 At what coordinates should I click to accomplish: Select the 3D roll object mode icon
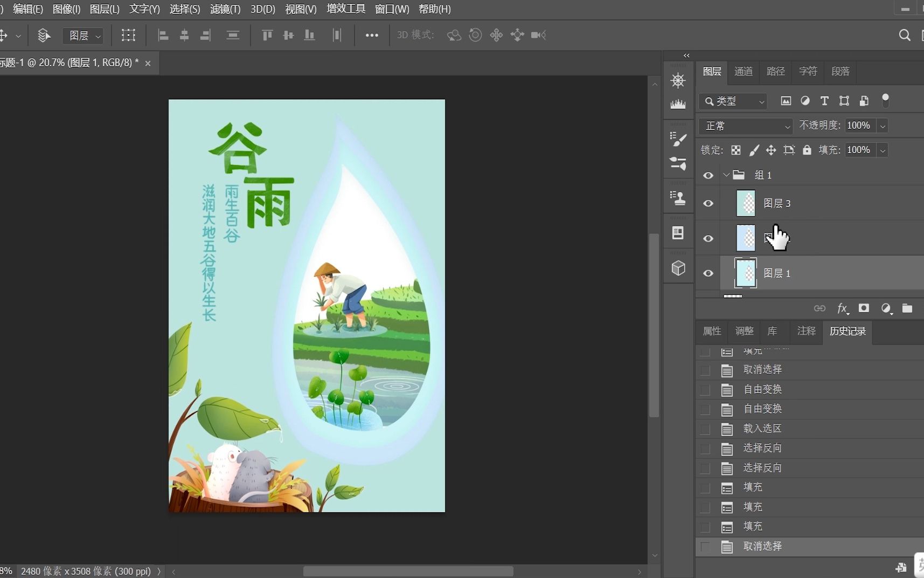pyautogui.click(x=475, y=36)
